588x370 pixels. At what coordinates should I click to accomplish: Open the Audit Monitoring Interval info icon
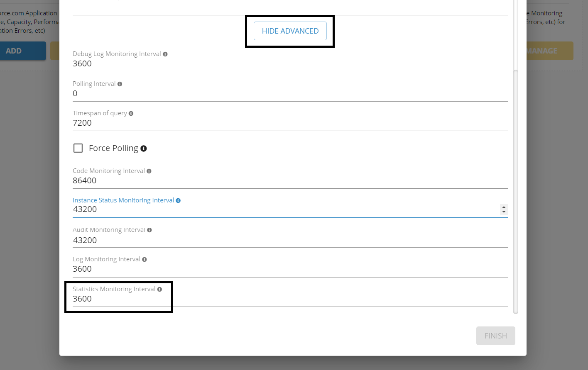click(149, 229)
